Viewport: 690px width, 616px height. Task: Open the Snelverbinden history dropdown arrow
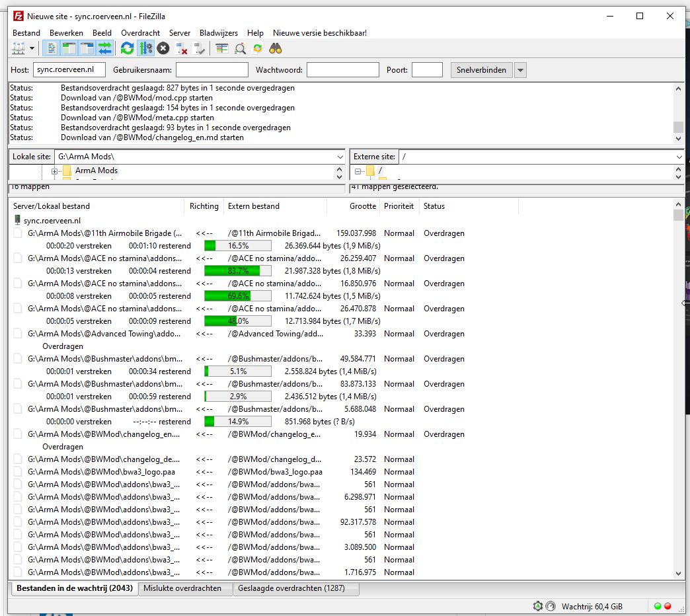point(520,70)
